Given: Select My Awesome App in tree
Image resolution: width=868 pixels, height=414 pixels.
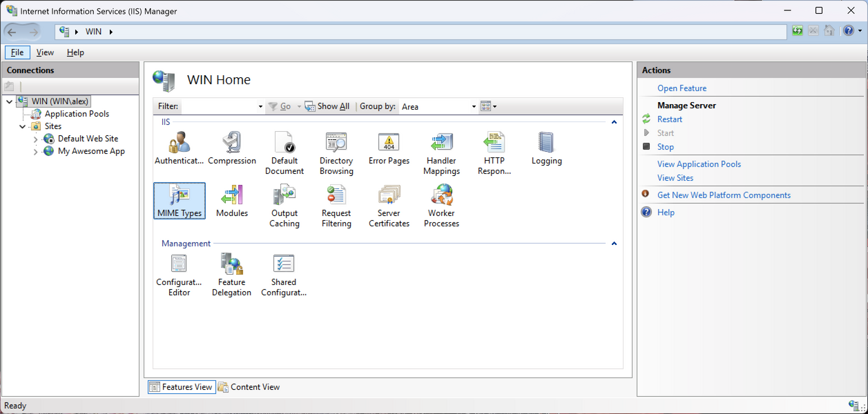Looking at the screenshot, I should [91, 151].
